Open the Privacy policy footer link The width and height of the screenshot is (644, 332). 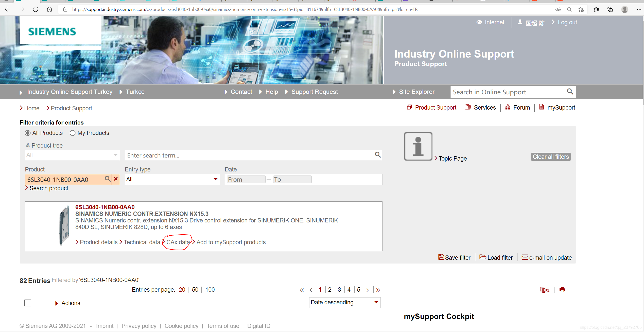coord(139,326)
